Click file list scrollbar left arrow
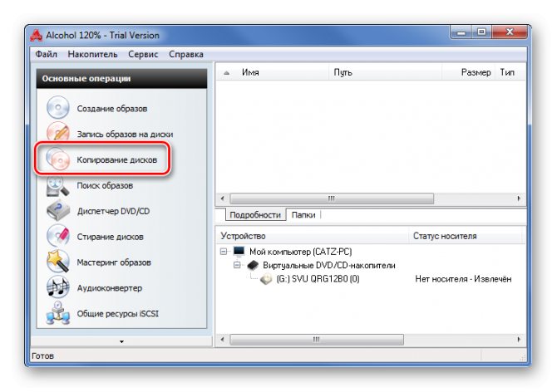The image size is (557, 392). (x=223, y=198)
